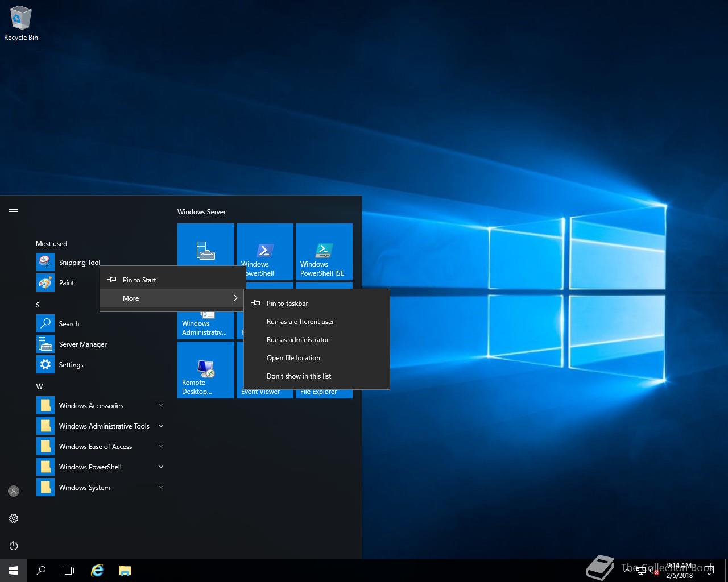This screenshot has height=582, width=728.
Task: Click the hamburger menu icon in Start
Action: tap(14, 211)
